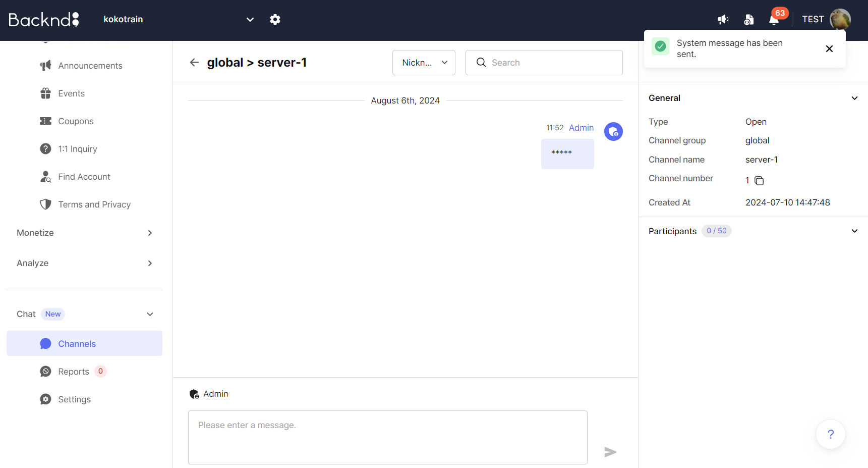Viewport: 868px width, 468px height.
Task: Click the 1:1 Inquiry question icon
Action: click(45, 149)
